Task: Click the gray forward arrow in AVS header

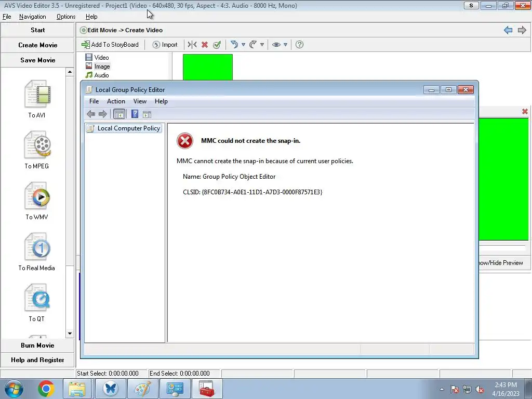Action: coord(522,30)
